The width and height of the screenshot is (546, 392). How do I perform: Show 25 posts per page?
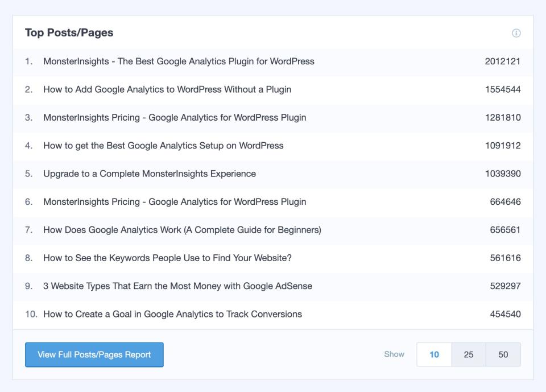pos(469,354)
